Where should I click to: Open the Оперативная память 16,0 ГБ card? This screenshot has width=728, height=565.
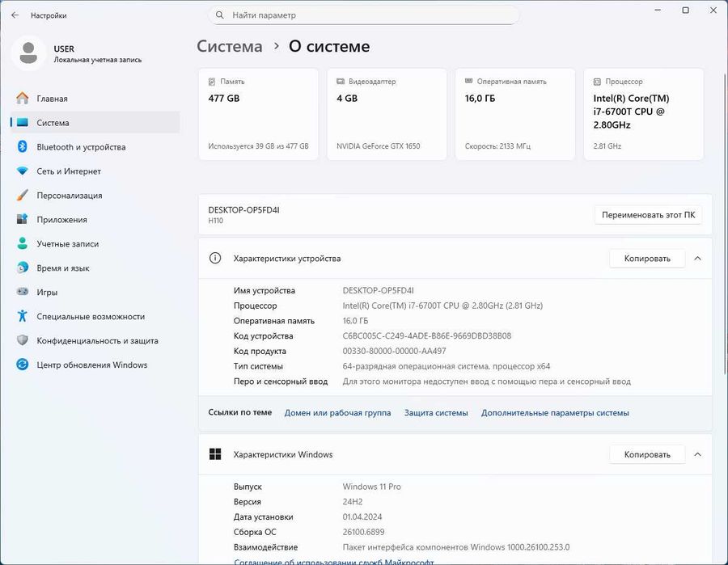(x=515, y=114)
